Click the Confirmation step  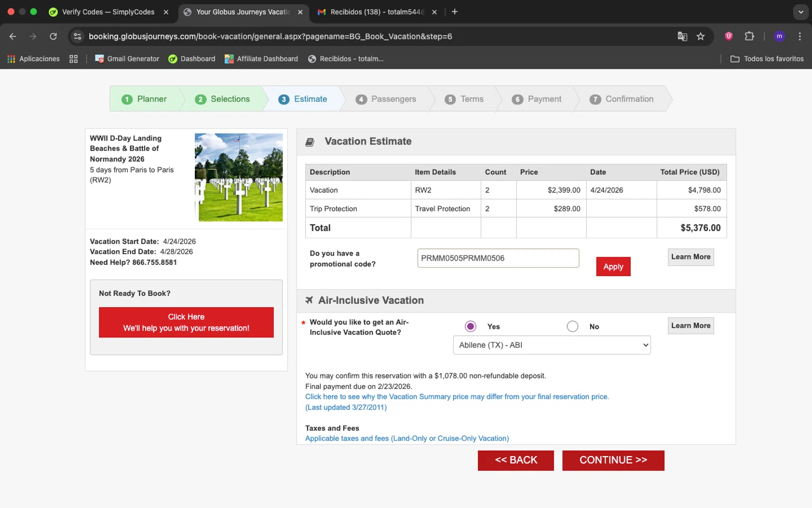pos(622,99)
